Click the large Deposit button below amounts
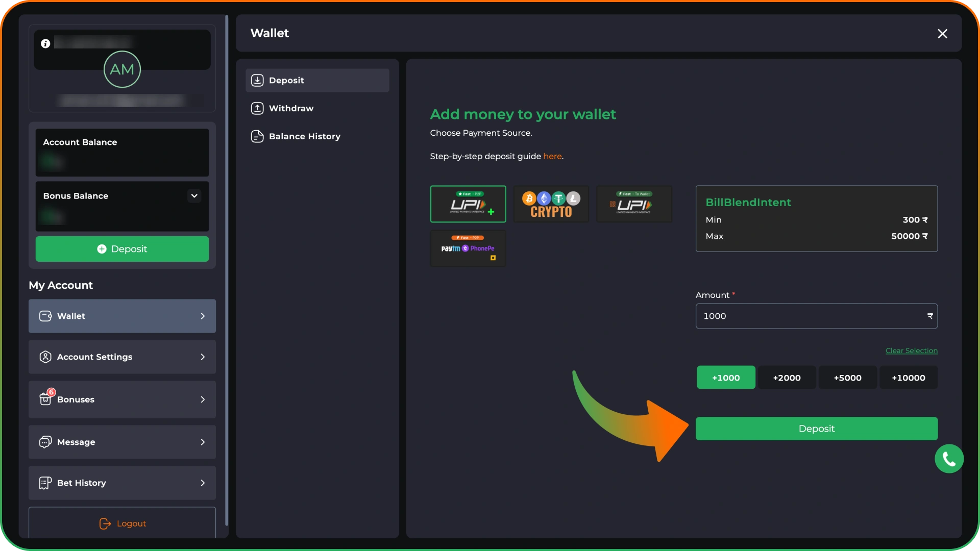Image resolution: width=980 pixels, height=551 pixels. [x=817, y=429]
